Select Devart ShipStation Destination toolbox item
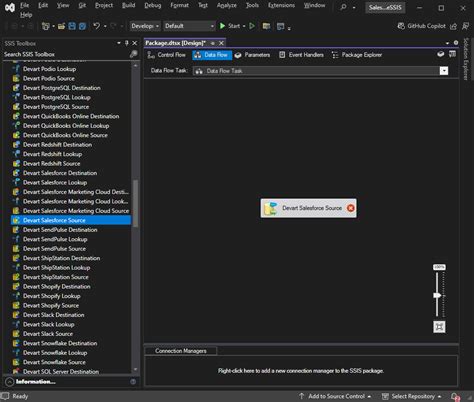The width and height of the screenshot is (474, 402). click(61, 258)
